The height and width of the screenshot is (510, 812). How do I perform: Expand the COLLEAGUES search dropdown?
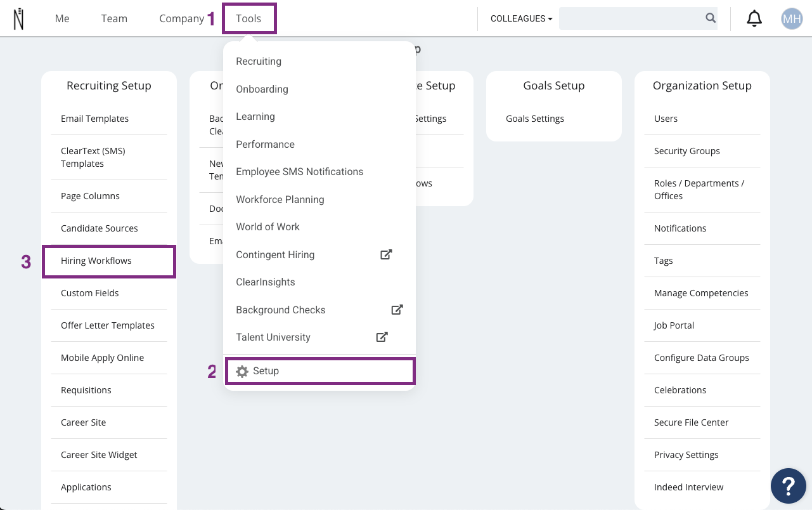521,18
